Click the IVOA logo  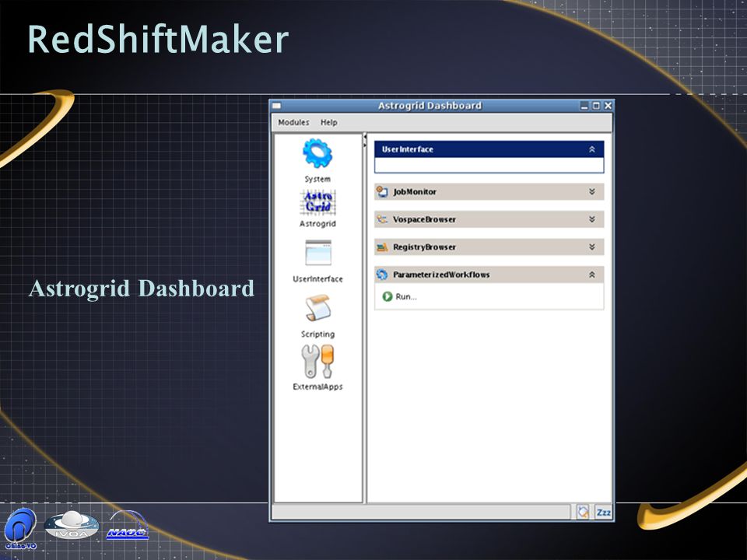(72, 525)
